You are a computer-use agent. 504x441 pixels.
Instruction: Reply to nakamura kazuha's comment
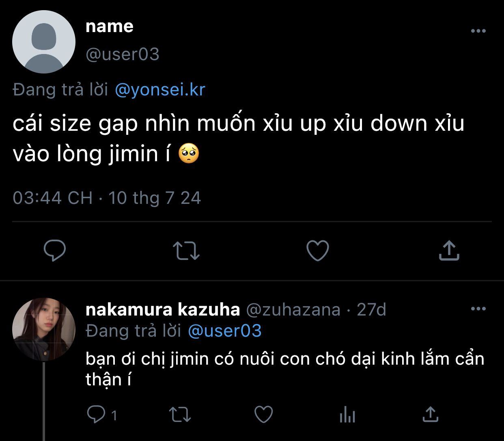(x=96, y=415)
